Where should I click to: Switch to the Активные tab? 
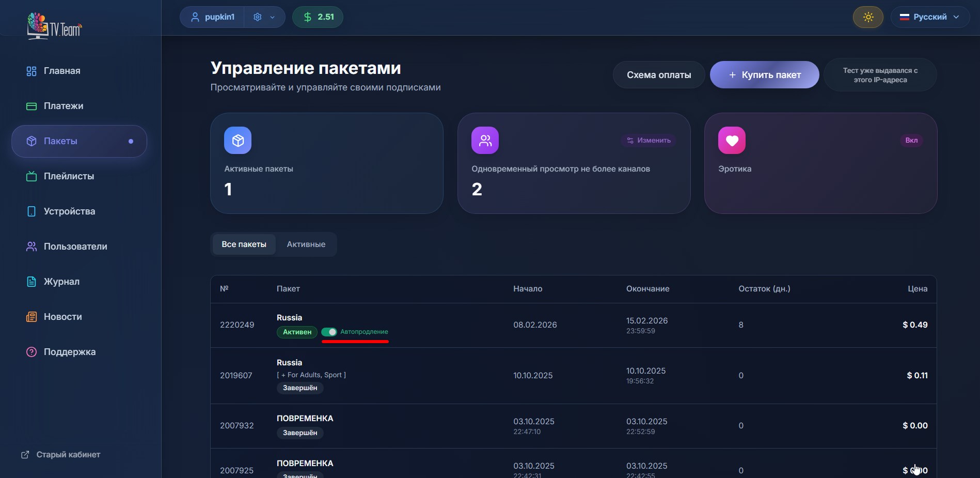[306, 244]
